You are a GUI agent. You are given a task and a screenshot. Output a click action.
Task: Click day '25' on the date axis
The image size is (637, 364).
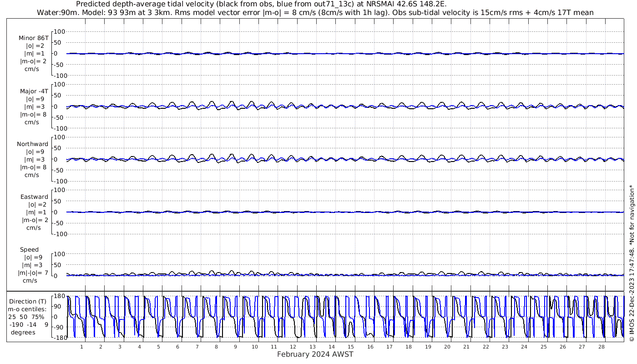coord(543,347)
